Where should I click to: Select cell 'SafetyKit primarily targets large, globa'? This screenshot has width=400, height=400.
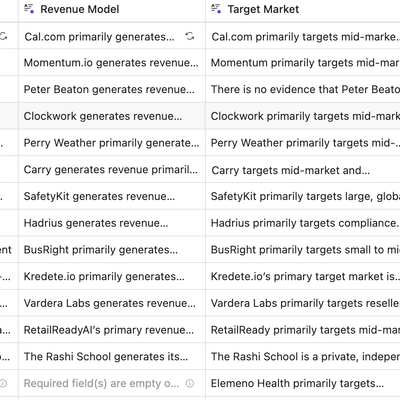(303, 196)
